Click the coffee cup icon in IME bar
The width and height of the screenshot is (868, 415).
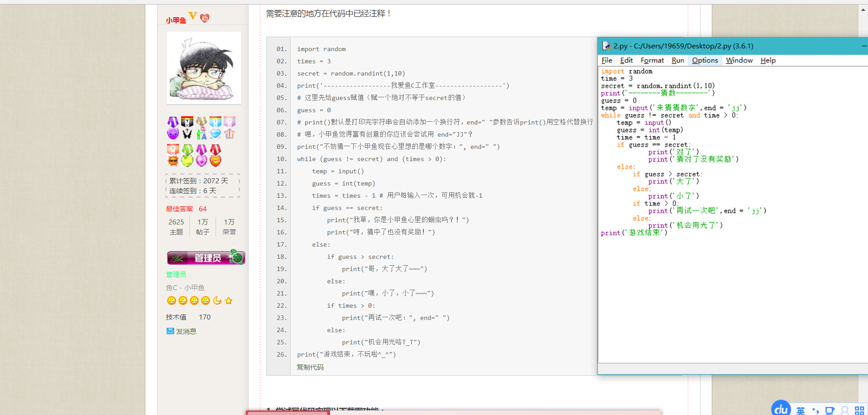(x=830, y=410)
